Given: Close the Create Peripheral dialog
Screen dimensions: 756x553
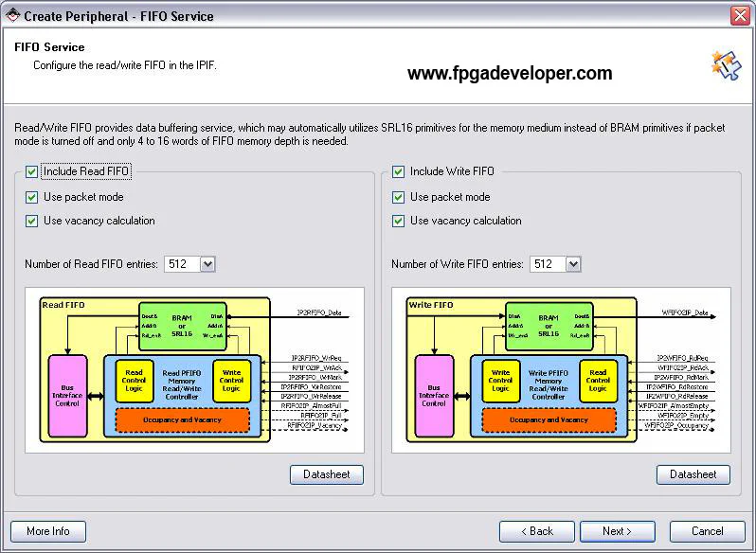Looking at the screenshot, I should 740,15.
